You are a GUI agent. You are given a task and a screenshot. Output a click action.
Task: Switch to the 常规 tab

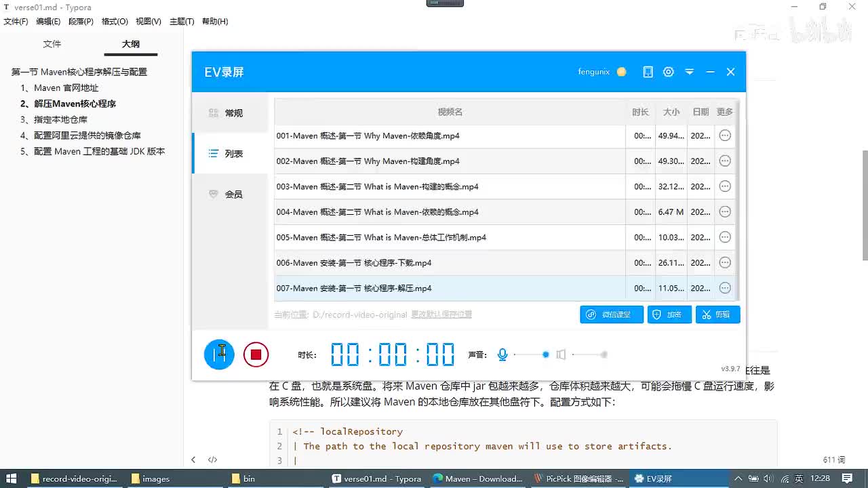click(231, 113)
